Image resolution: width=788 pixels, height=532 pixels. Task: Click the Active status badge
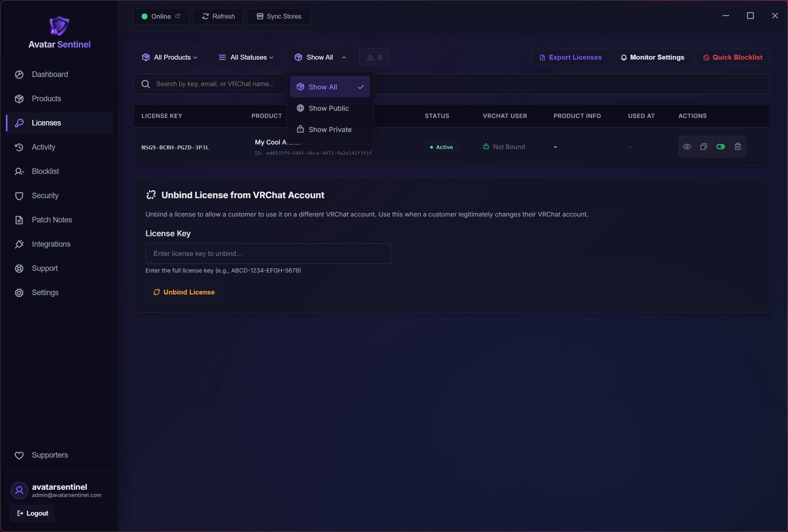(x=442, y=147)
